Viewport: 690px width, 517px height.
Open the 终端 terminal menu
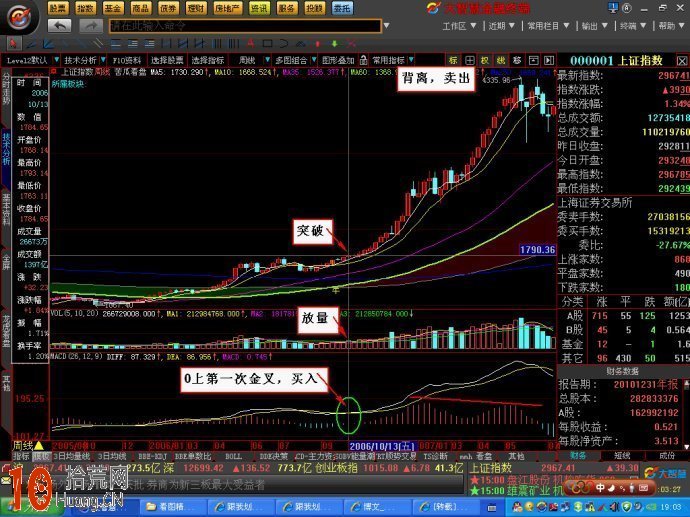[633, 26]
